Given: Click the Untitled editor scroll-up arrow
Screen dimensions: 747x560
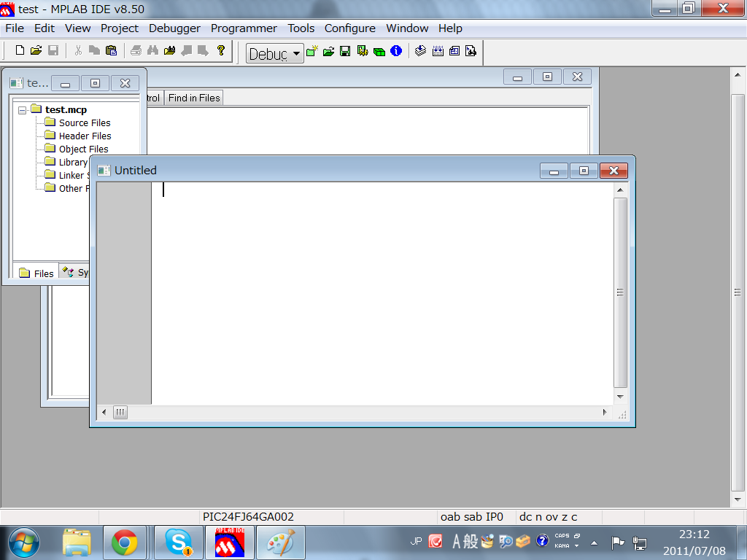Looking at the screenshot, I should point(620,190).
